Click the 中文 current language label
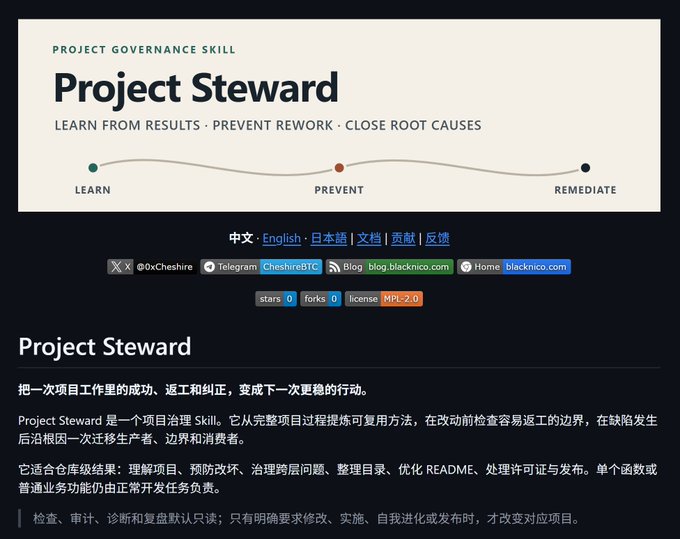Screen dimensions: 680x539 (x=241, y=238)
